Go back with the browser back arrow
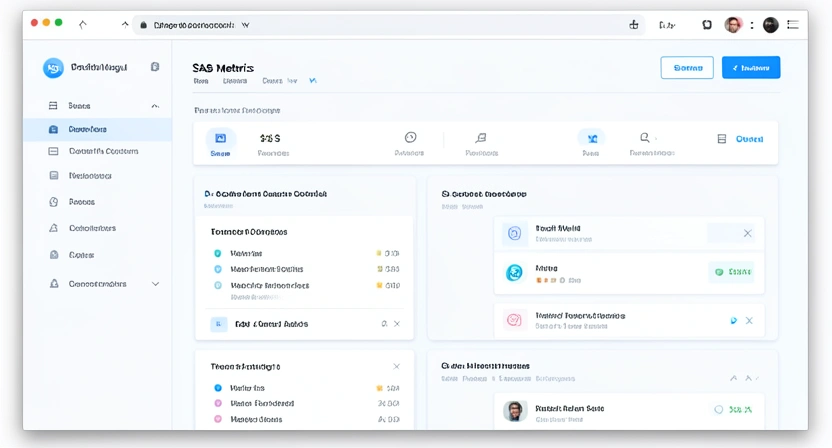The image size is (832, 448). point(83,24)
